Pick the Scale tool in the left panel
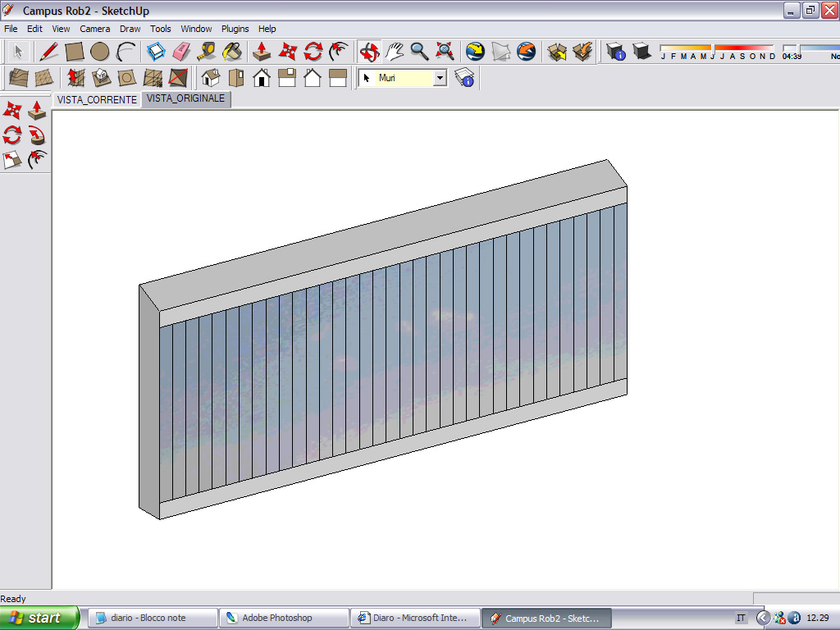Screen dimensions: 840x630 (x=12, y=160)
